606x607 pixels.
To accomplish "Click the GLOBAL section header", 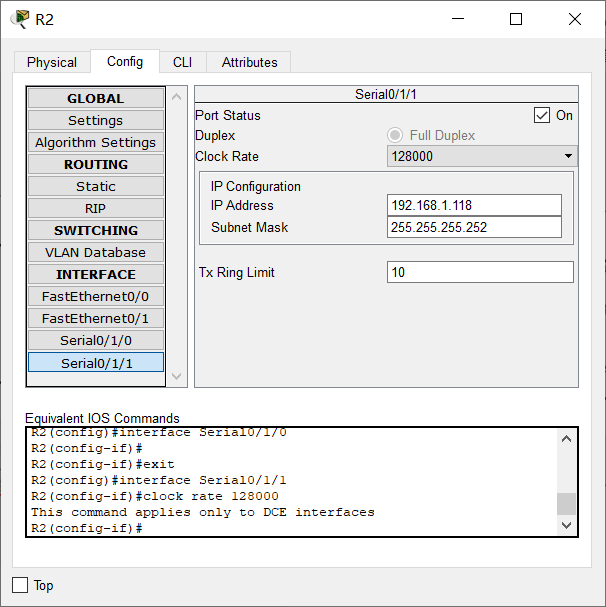I will [x=96, y=98].
